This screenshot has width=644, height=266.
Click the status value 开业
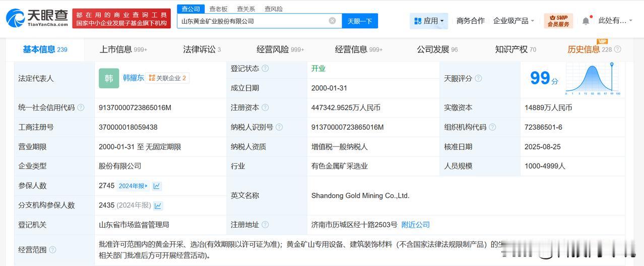point(318,69)
